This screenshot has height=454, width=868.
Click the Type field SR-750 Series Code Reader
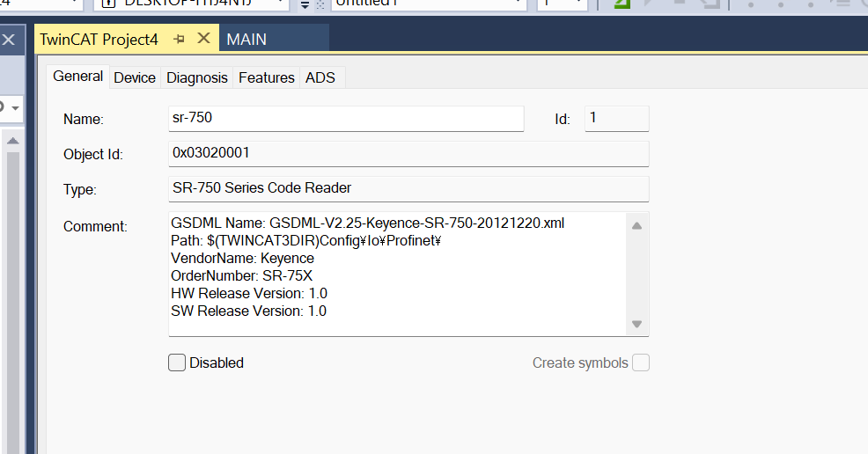click(x=408, y=188)
